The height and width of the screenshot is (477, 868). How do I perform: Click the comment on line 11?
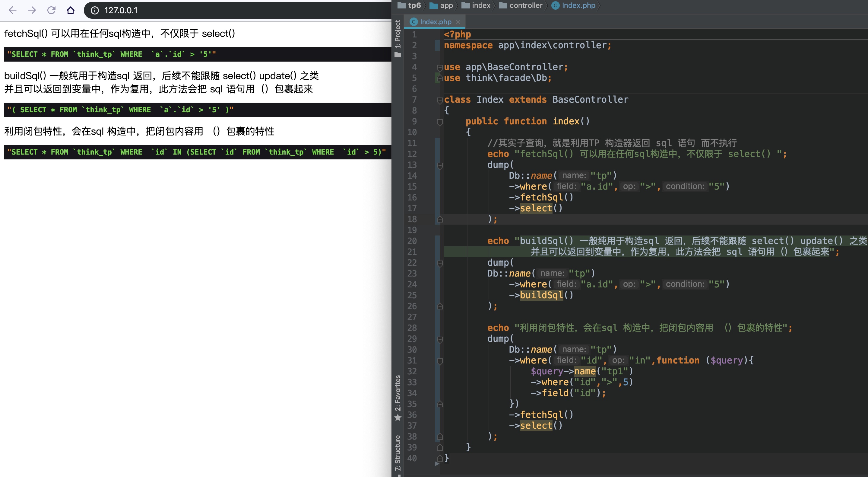[612, 143]
